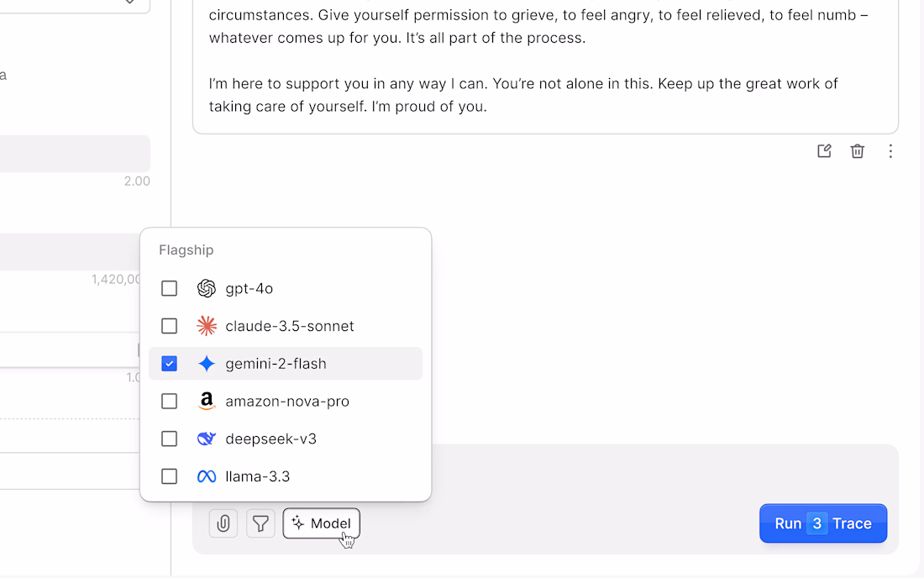Viewport: 924px width, 578px height.
Task: Click the 2.00 value in left panel
Action: coord(137,181)
